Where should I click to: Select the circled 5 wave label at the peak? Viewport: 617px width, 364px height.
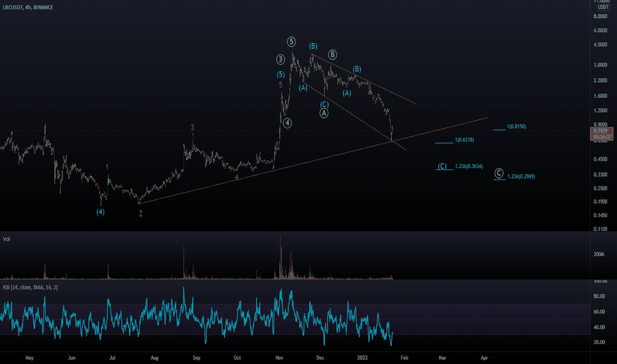click(x=291, y=41)
